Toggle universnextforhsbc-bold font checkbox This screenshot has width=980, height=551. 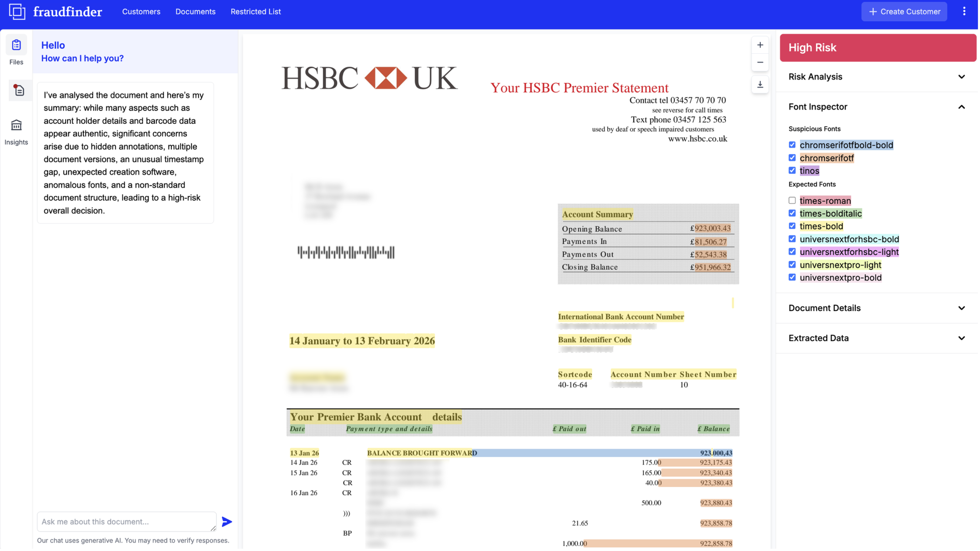[792, 239]
